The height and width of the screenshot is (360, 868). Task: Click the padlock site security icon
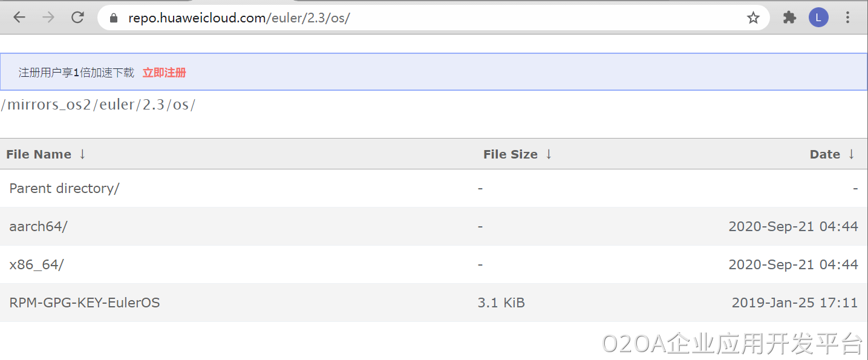point(113,18)
